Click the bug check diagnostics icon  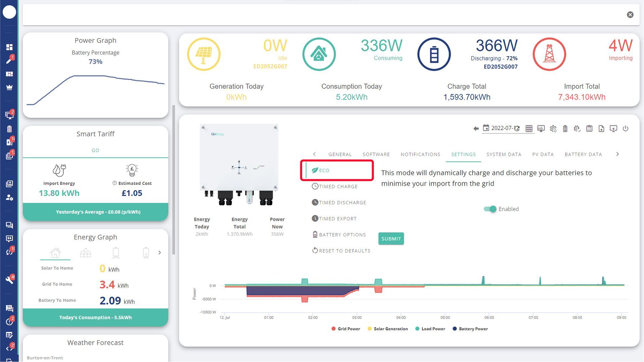click(x=577, y=128)
